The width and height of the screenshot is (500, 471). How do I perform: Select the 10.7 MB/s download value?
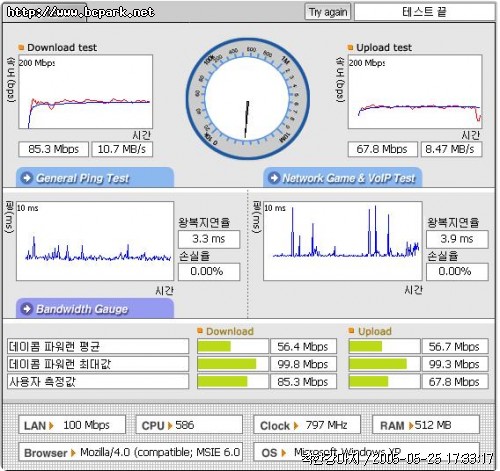point(122,149)
